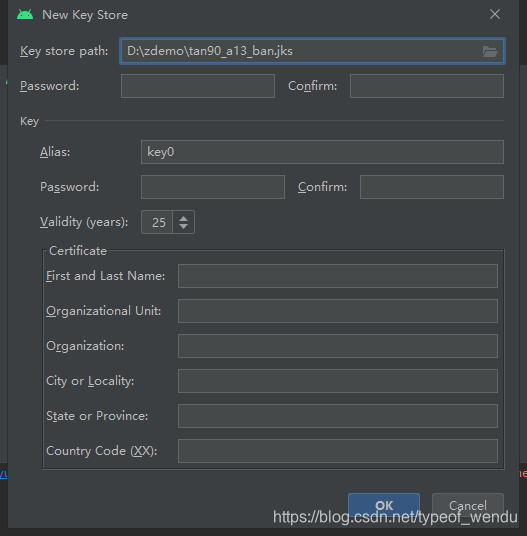Click the folder browse icon in key store path

pos(490,52)
